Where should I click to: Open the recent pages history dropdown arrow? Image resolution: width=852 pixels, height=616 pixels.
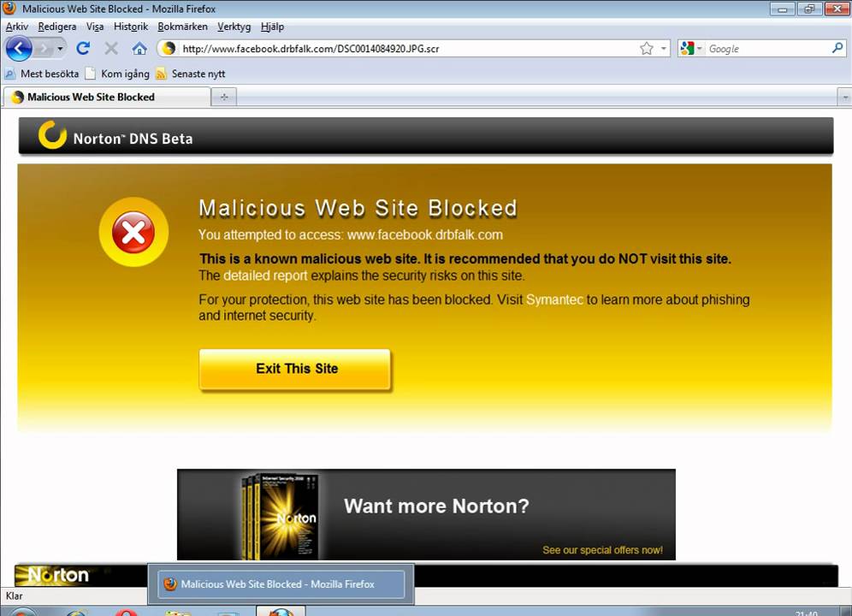tap(61, 49)
